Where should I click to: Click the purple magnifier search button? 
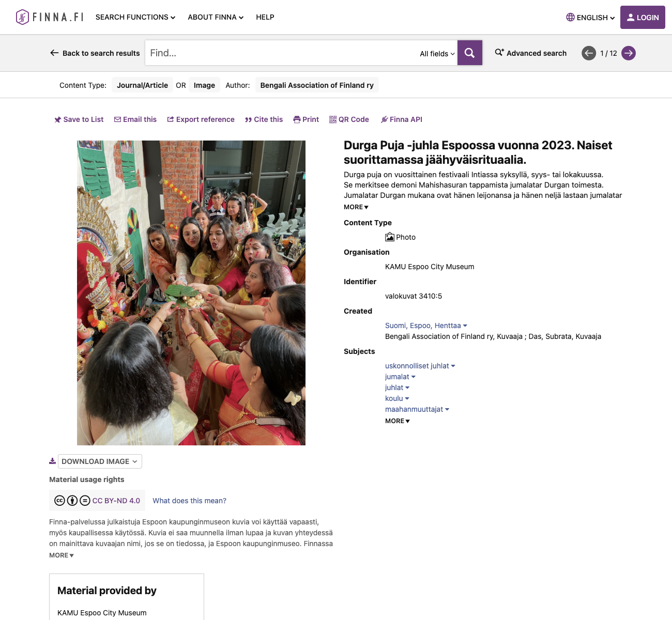470,53
